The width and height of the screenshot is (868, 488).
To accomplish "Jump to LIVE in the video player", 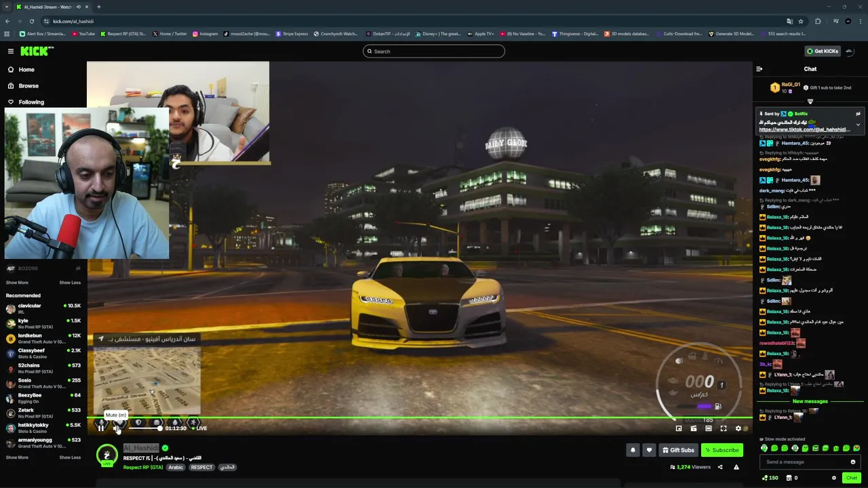I will coord(199,428).
